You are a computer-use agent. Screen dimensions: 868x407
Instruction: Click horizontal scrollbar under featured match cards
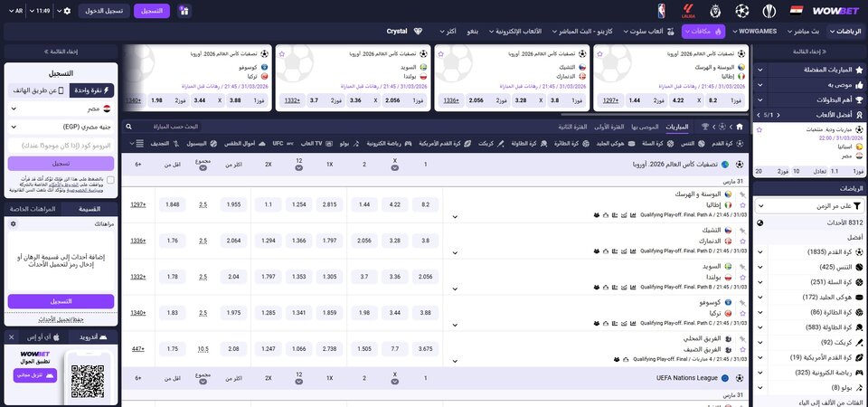coord(655,115)
